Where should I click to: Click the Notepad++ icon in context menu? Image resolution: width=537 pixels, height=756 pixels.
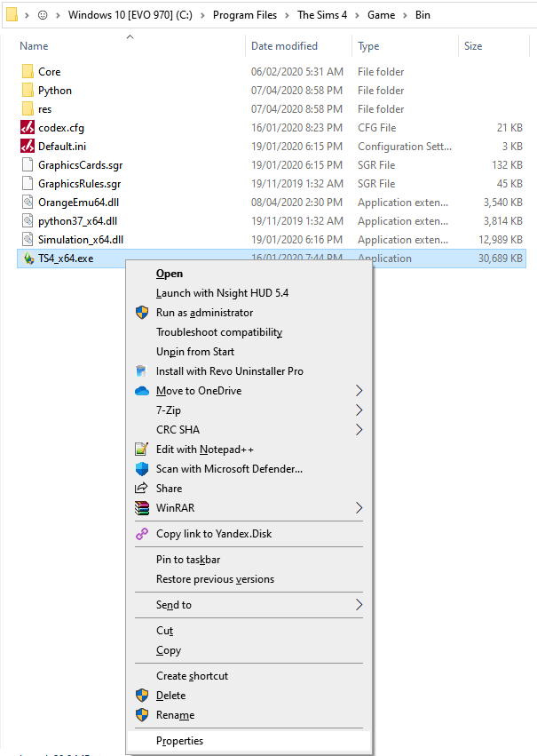pyautogui.click(x=141, y=450)
